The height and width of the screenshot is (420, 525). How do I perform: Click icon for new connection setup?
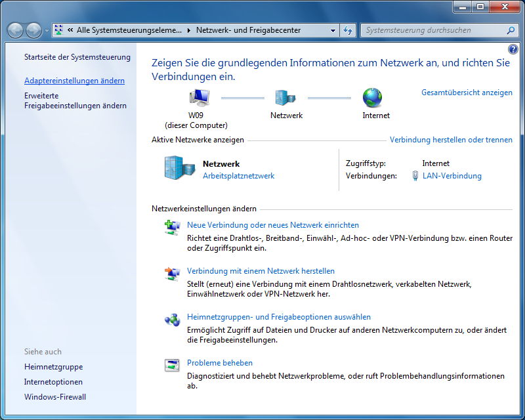pos(173,228)
